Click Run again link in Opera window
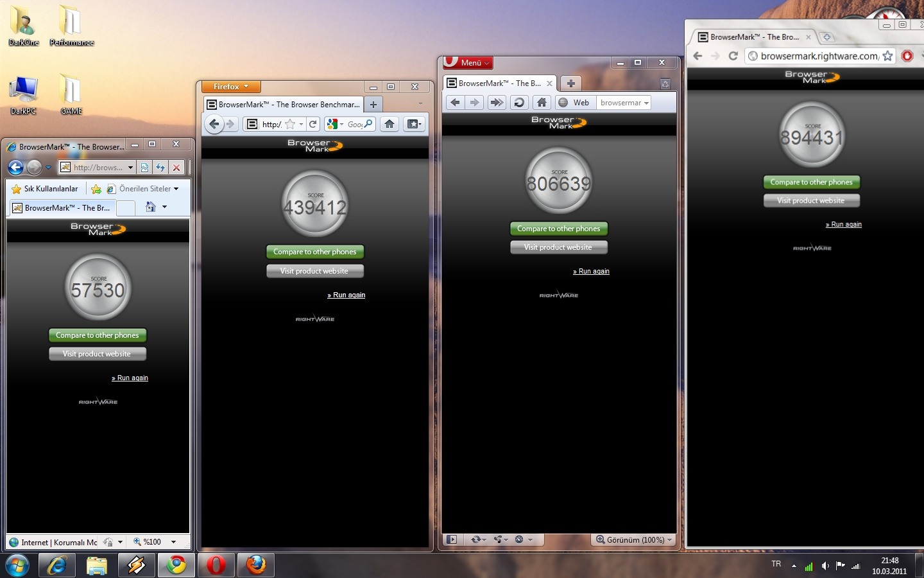The image size is (924, 578). point(593,272)
